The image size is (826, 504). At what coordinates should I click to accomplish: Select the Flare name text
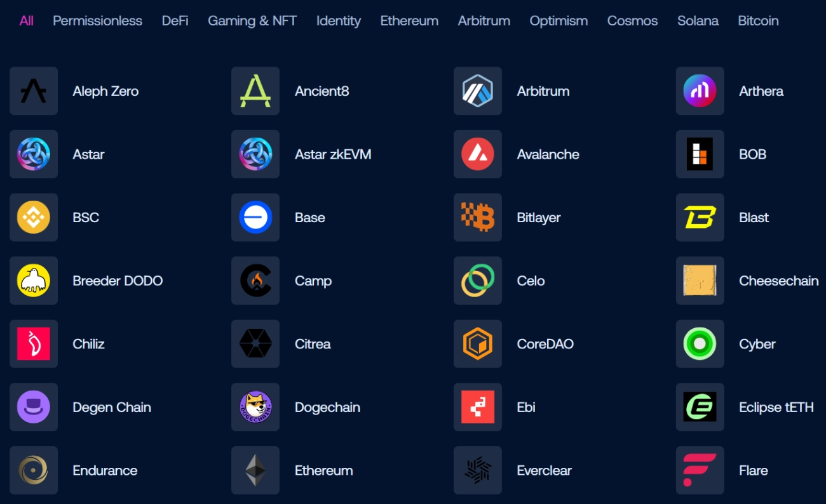(754, 470)
